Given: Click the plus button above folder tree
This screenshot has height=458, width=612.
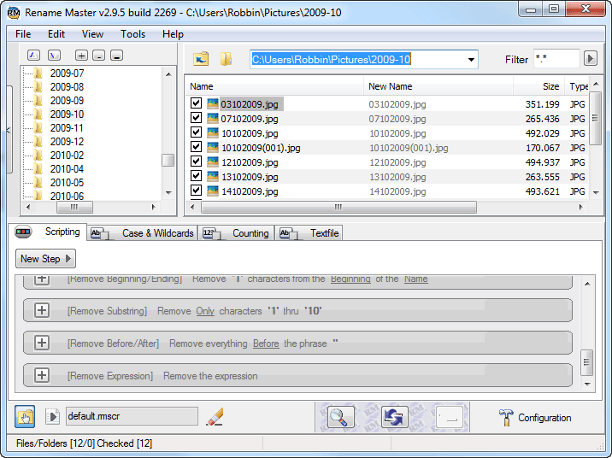Looking at the screenshot, I should (81, 55).
